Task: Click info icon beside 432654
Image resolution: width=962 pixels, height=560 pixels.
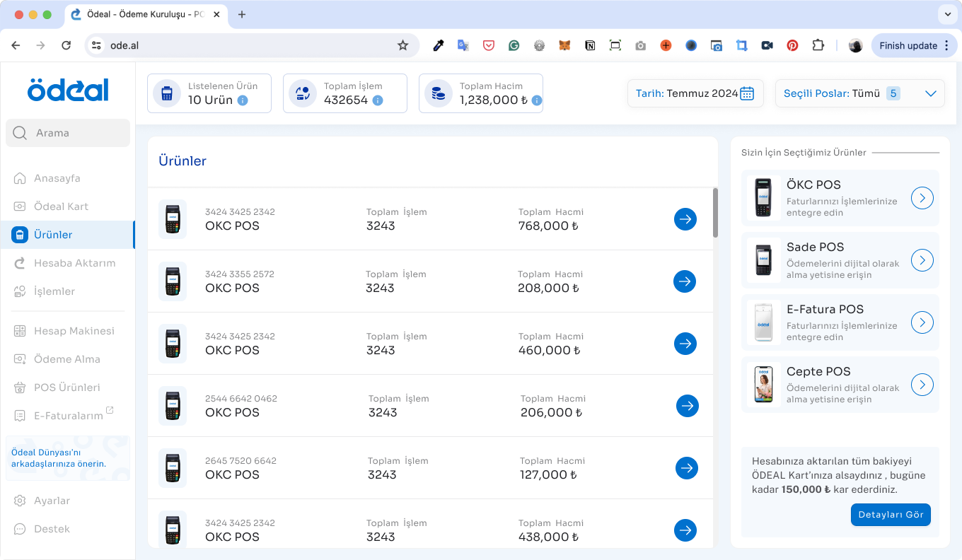Action: [378, 100]
